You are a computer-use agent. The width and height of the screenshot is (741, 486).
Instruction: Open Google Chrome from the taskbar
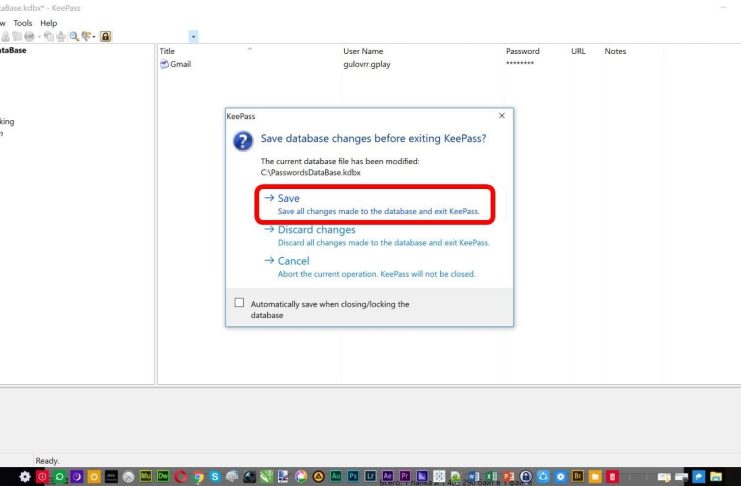tap(198, 477)
